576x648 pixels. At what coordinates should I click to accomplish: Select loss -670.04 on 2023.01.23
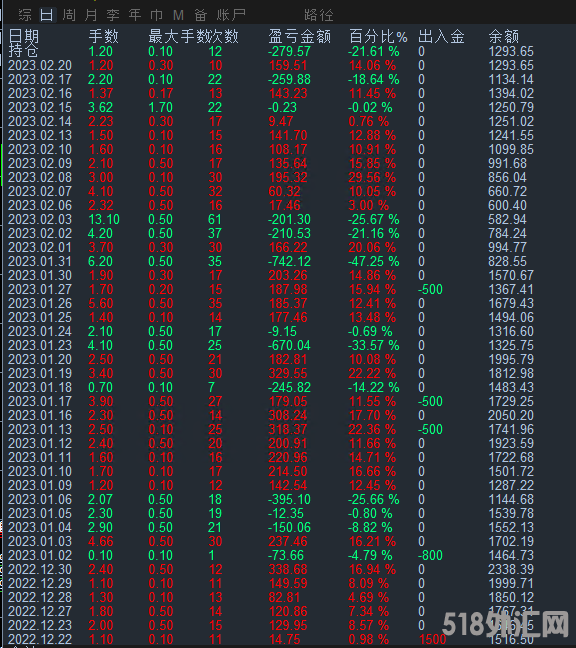tap(289, 345)
